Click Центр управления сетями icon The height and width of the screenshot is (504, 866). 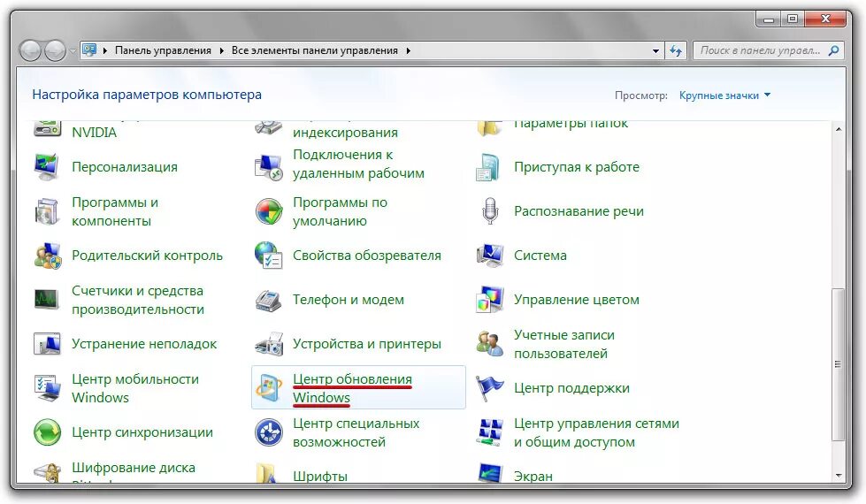489,431
